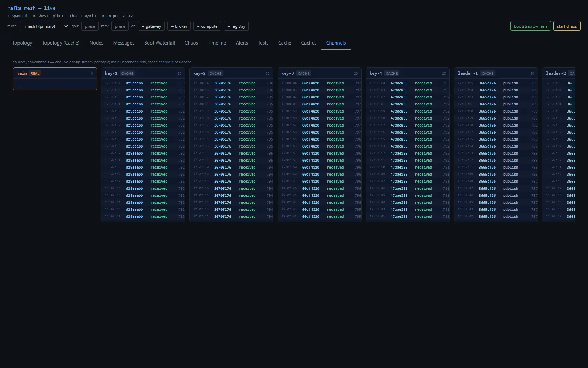
Task: Click received in key-1 12:07:41 row
Action: click(159, 216)
